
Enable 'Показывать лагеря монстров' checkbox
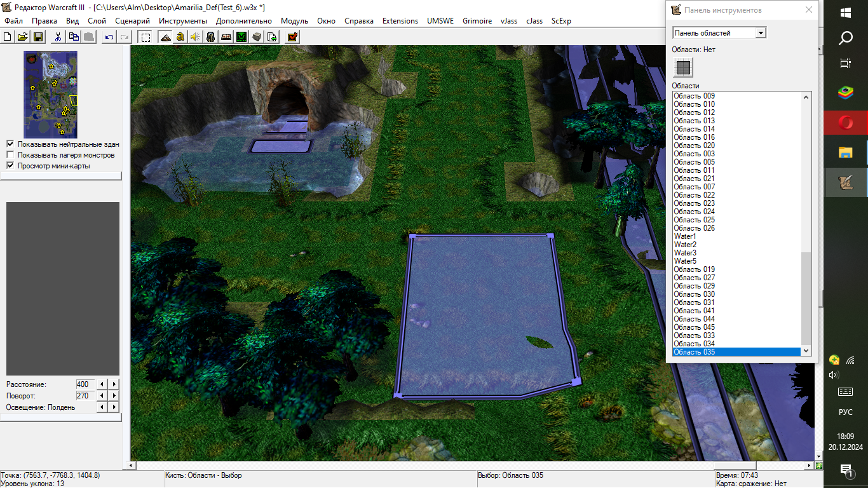click(x=10, y=155)
